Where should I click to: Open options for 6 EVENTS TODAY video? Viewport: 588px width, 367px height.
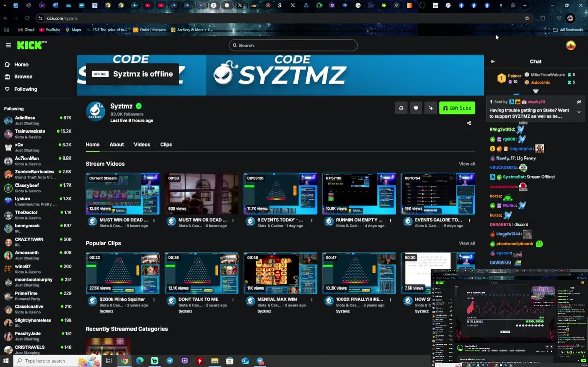312,220
